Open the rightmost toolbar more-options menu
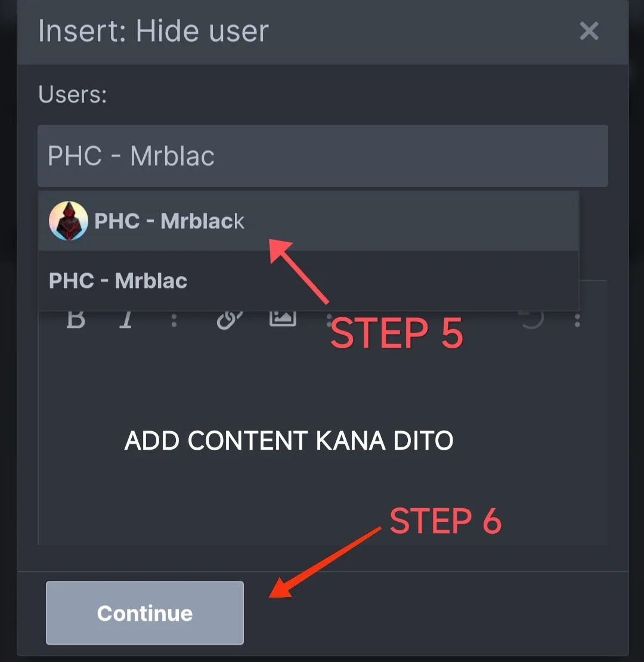Image resolution: width=644 pixels, height=662 pixels. point(577,320)
